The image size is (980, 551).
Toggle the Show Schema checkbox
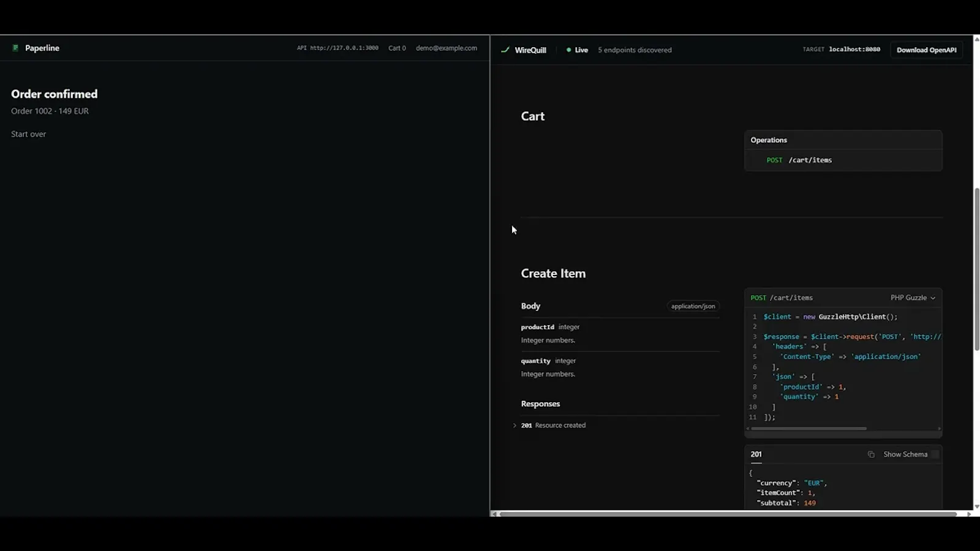[x=935, y=454]
